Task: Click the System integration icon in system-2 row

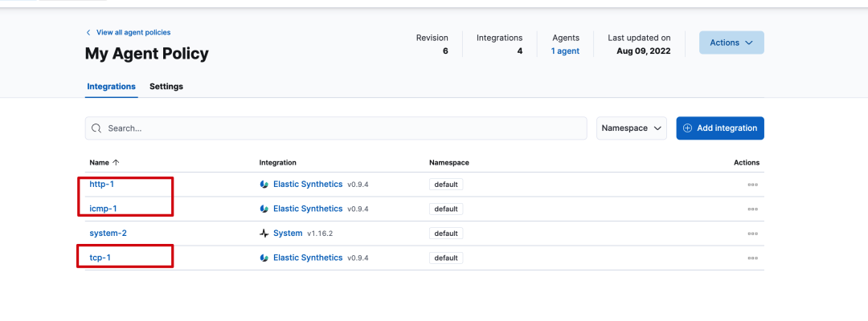Action: (264, 234)
